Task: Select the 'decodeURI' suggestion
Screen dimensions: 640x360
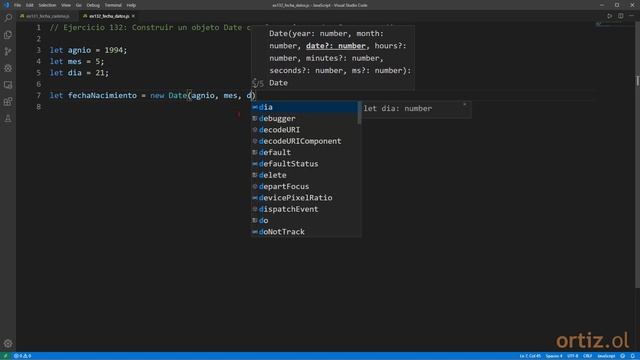Action: (x=304, y=130)
